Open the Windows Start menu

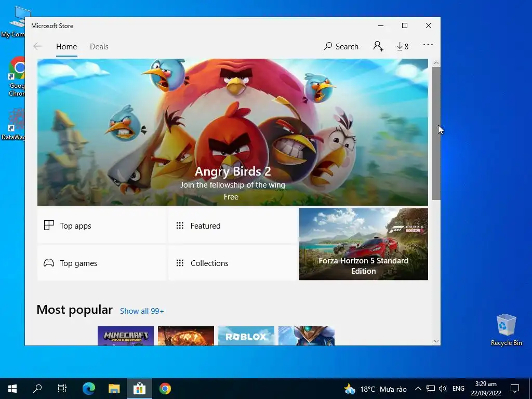click(x=12, y=389)
